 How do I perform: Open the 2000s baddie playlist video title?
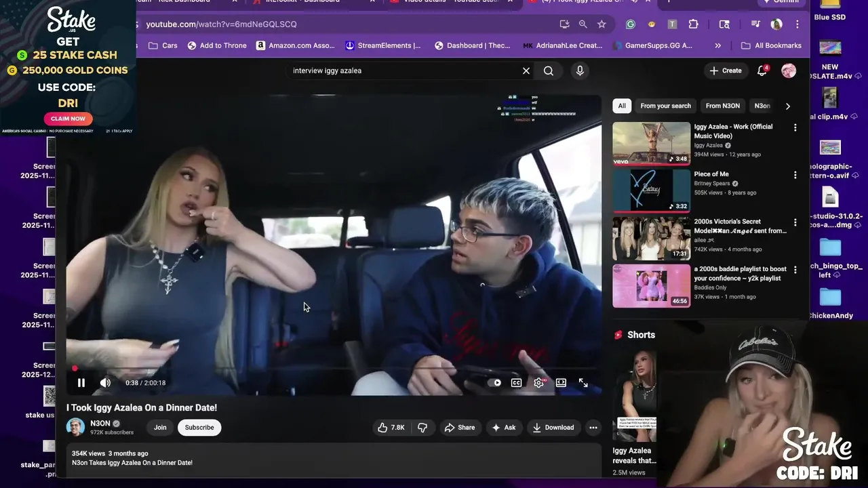tap(740, 274)
